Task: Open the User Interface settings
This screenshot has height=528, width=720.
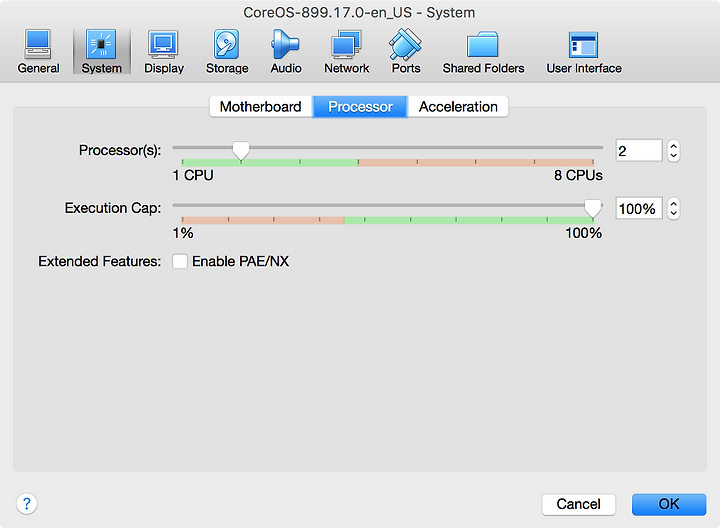Action: point(584,51)
